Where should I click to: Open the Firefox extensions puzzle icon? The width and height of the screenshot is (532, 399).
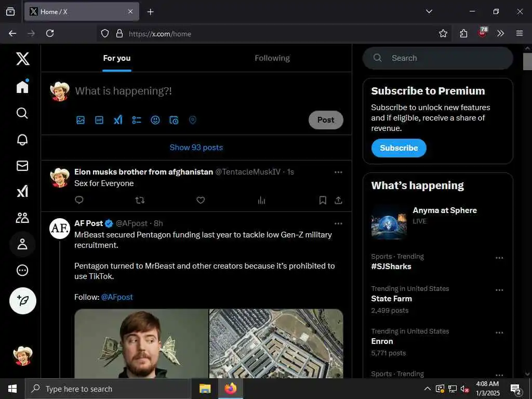[463, 33]
